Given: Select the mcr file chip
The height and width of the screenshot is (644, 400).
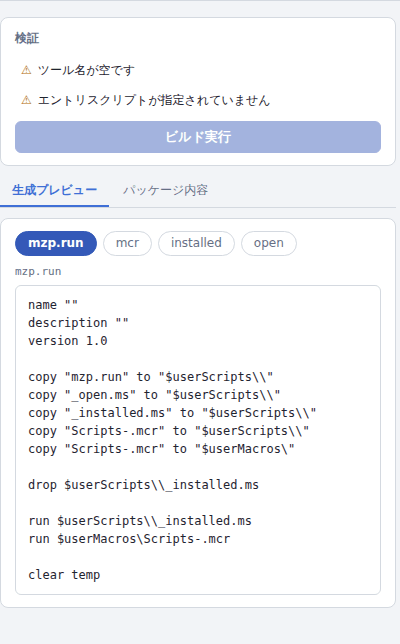Looking at the screenshot, I should coord(127,243).
